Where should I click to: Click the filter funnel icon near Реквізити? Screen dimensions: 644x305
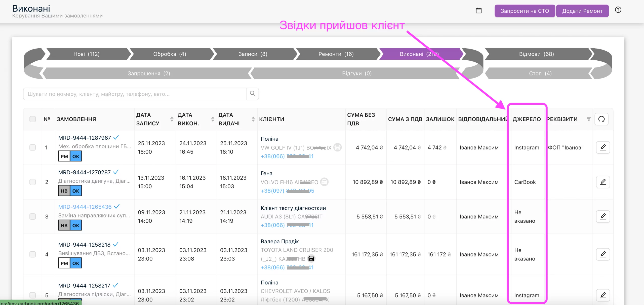[x=588, y=119]
